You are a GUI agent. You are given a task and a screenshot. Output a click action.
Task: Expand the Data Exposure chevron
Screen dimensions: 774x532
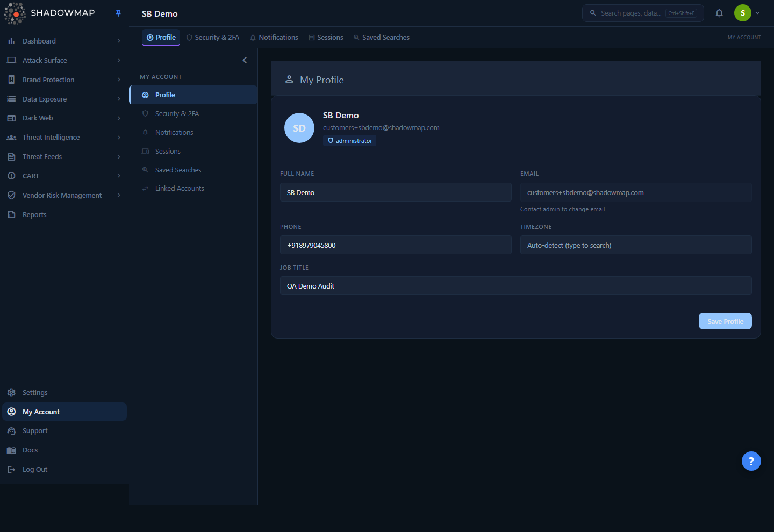(x=119, y=99)
